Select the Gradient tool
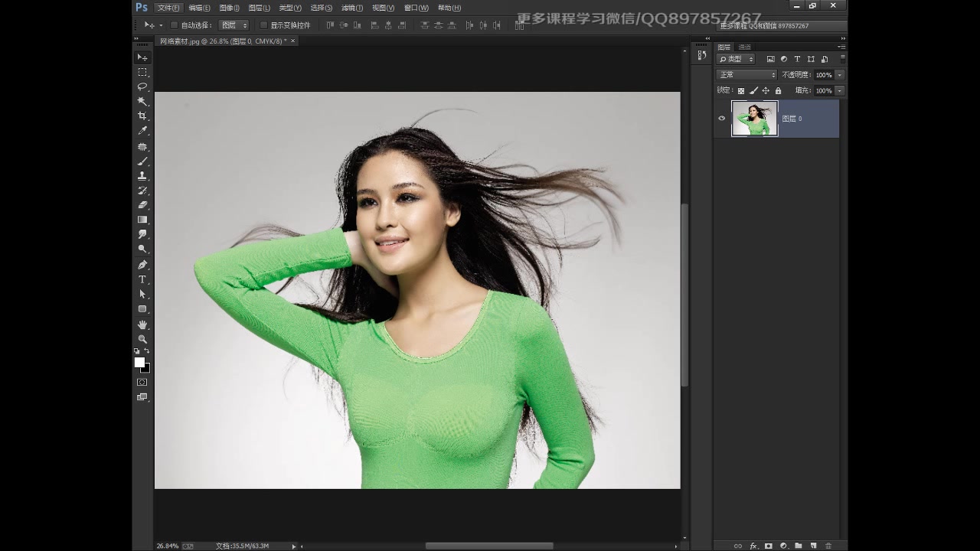 142,220
